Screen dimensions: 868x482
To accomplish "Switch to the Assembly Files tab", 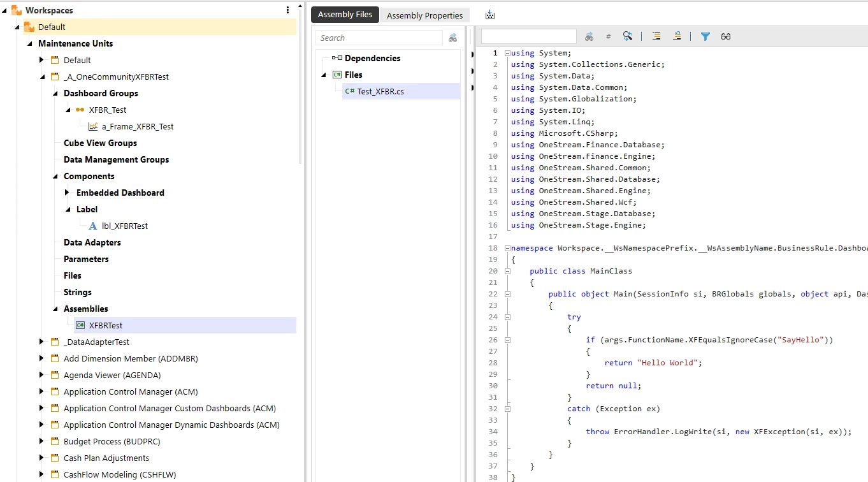I will coord(345,15).
